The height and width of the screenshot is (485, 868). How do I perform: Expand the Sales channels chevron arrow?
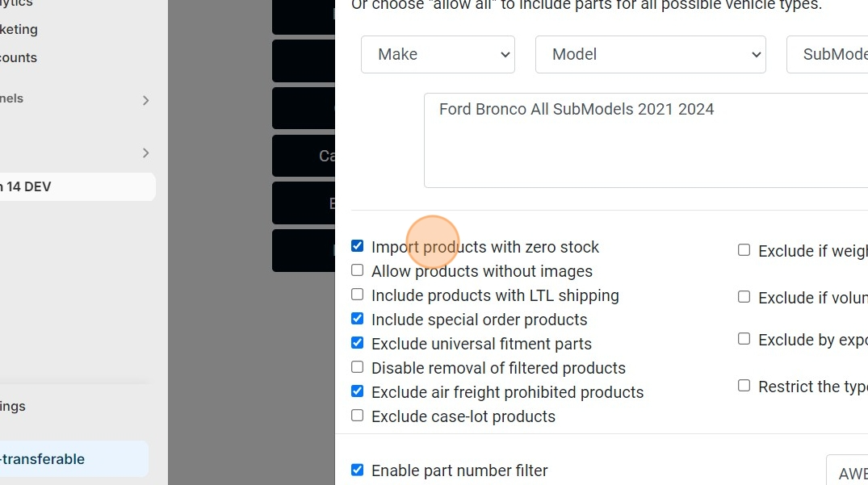pyautogui.click(x=145, y=100)
